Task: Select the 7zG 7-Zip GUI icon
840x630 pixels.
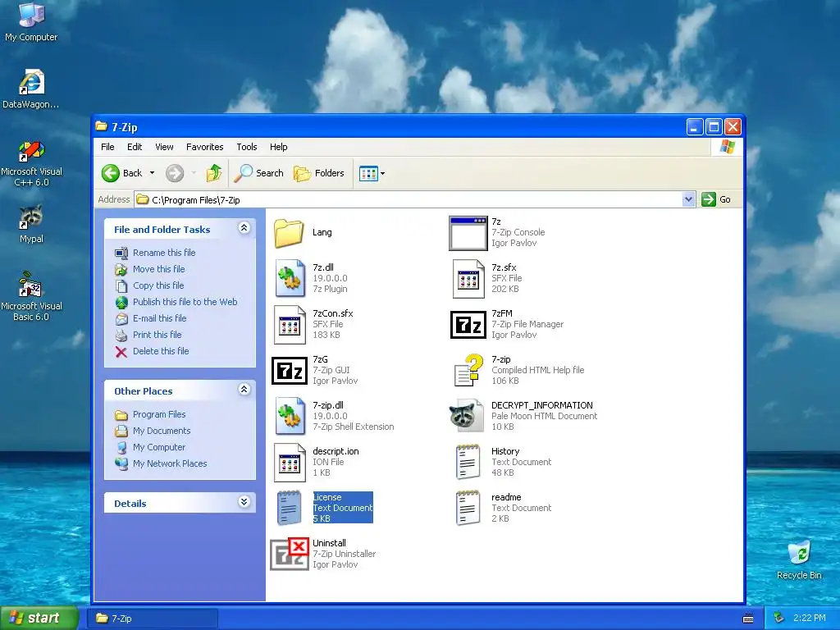Action: point(290,371)
